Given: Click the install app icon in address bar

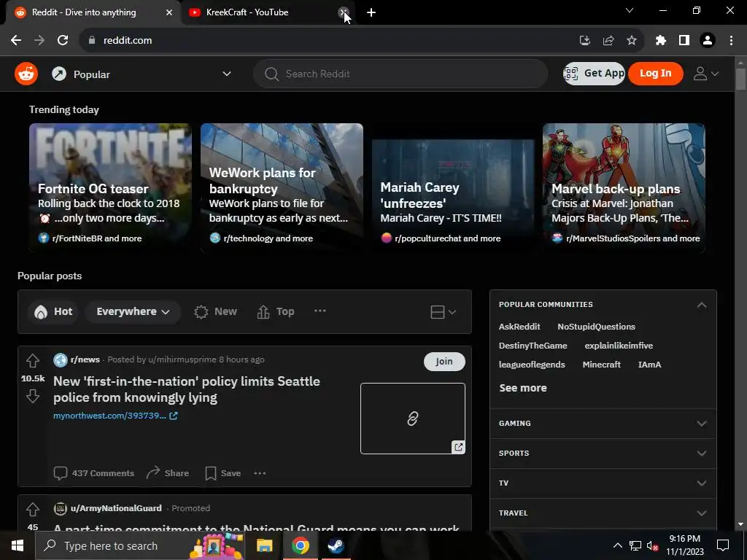Looking at the screenshot, I should click(584, 41).
